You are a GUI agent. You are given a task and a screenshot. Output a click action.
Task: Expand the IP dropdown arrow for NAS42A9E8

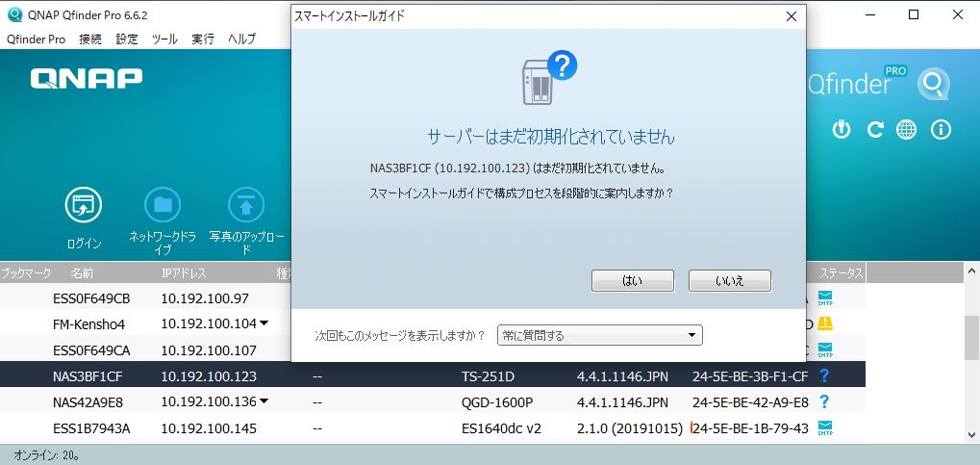[x=264, y=401]
